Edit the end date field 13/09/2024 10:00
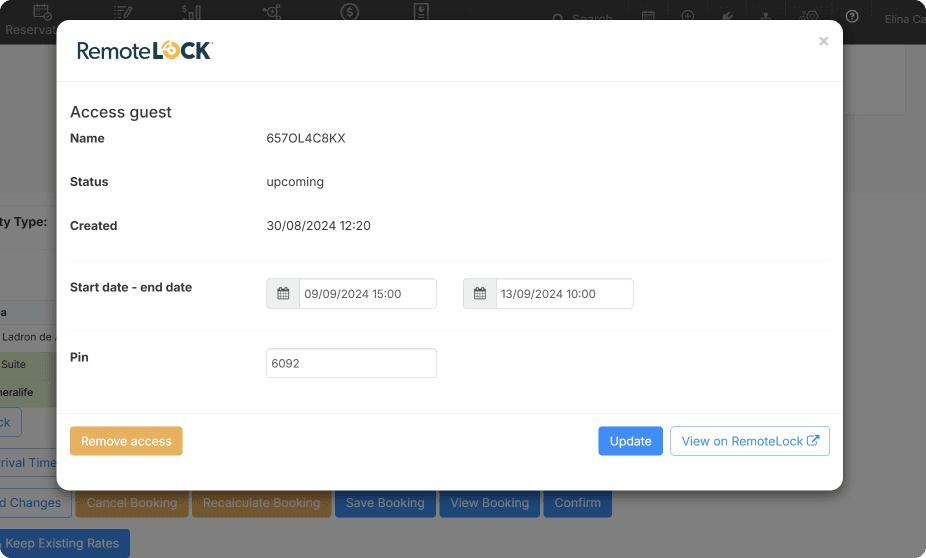The height and width of the screenshot is (558, 926). pyautogui.click(x=565, y=293)
